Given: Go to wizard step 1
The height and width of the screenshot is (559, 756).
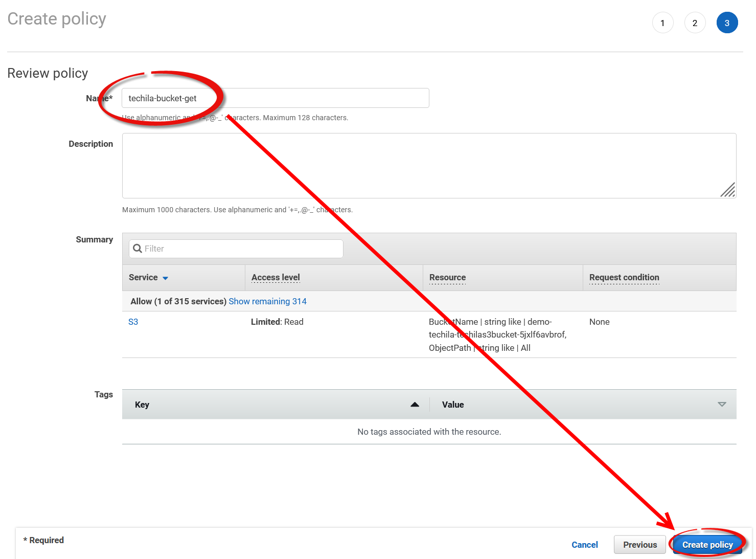Looking at the screenshot, I should [662, 23].
